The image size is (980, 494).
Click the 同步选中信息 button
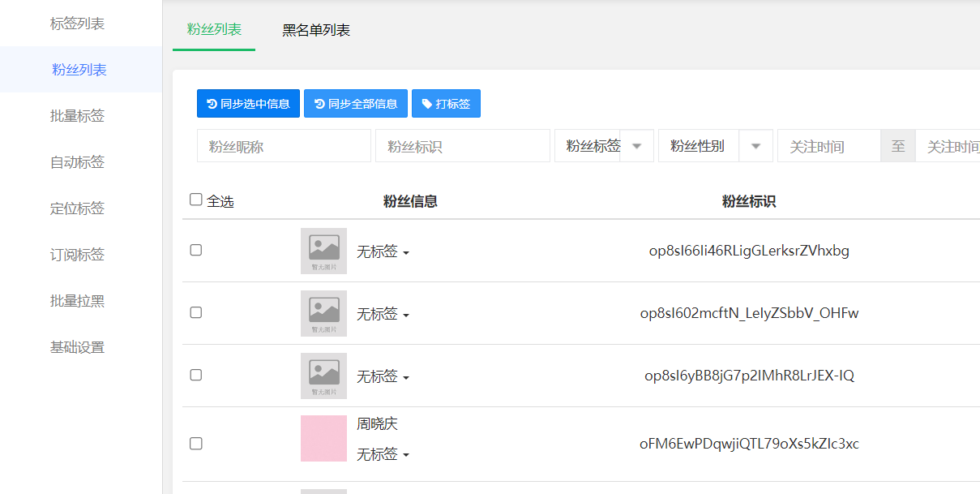click(248, 104)
